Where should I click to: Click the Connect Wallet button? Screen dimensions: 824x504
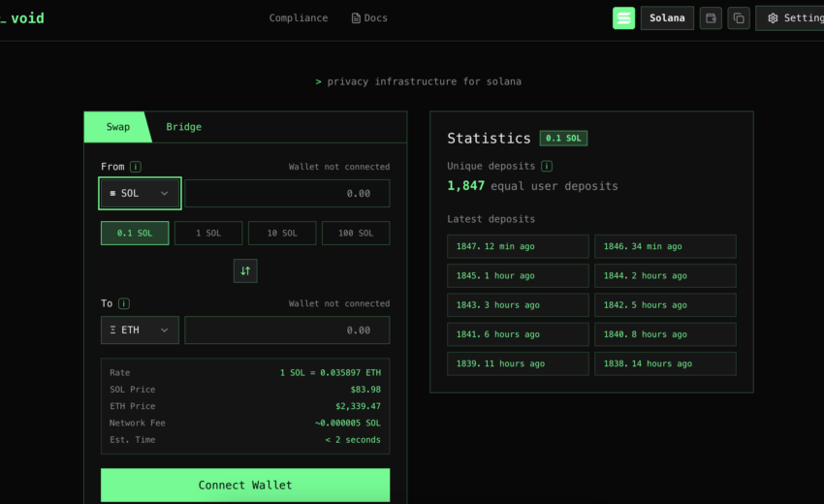pyautogui.click(x=245, y=485)
